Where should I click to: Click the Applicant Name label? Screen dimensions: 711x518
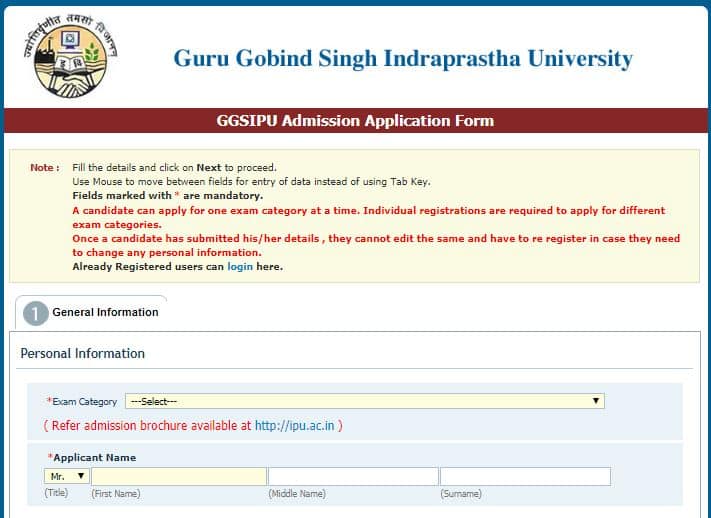(x=92, y=458)
